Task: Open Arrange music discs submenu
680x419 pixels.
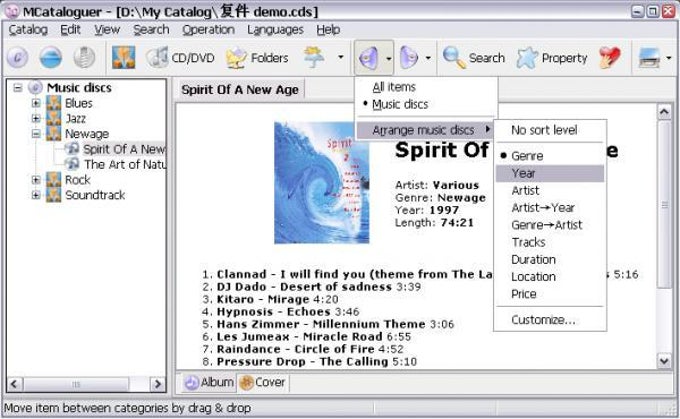Action: 426,130
